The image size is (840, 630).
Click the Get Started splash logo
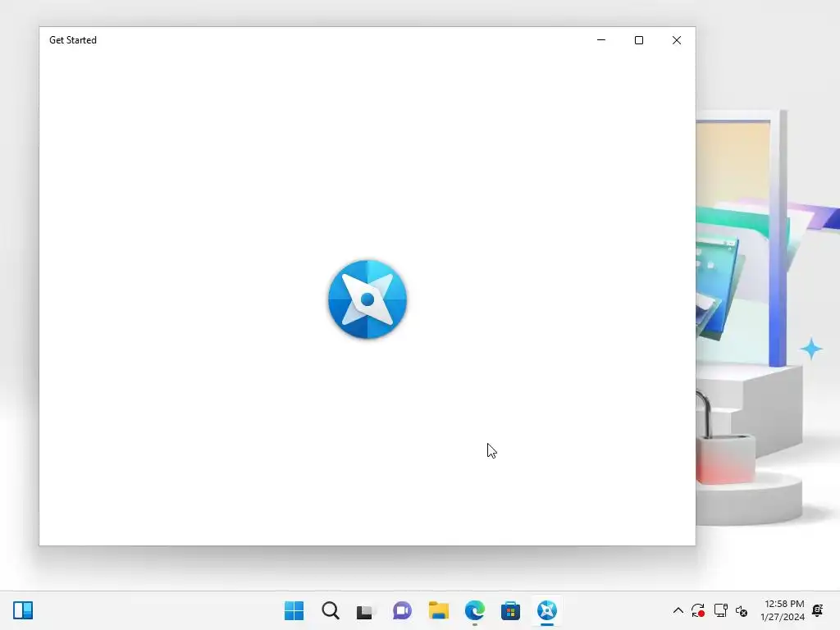(x=367, y=299)
